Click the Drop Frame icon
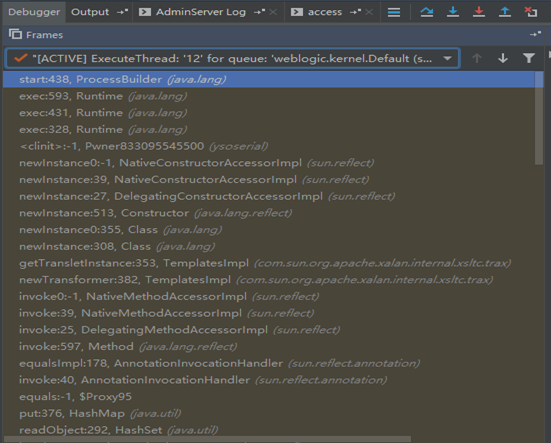Screen dimensions: 551x443 (x=531, y=12)
